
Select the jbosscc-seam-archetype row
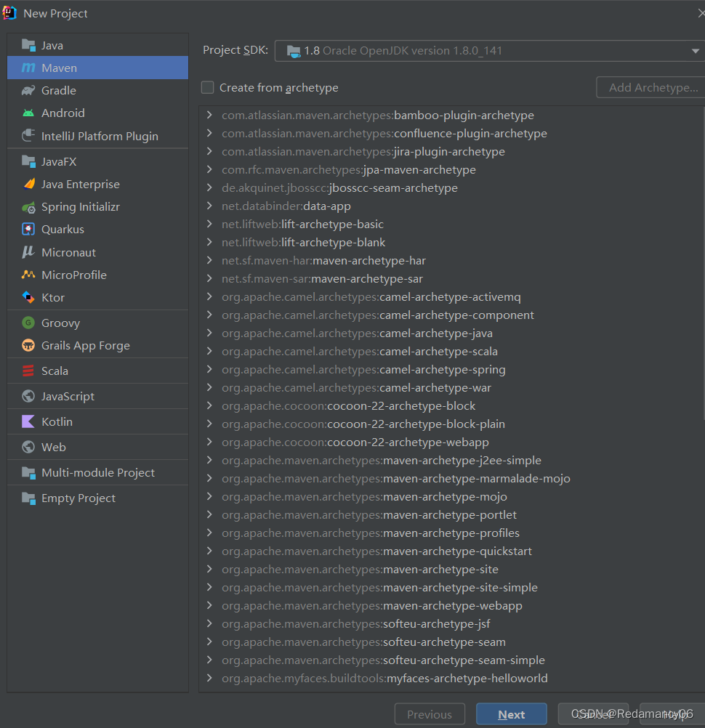pyautogui.click(x=452, y=187)
